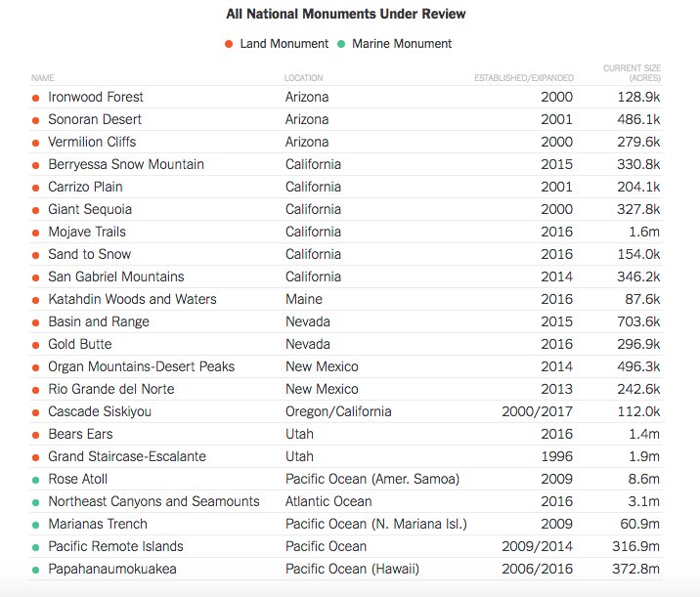The width and height of the screenshot is (700, 597).
Task: Select the Sonoran Desert name cell
Action: click(x=95, y=119)
